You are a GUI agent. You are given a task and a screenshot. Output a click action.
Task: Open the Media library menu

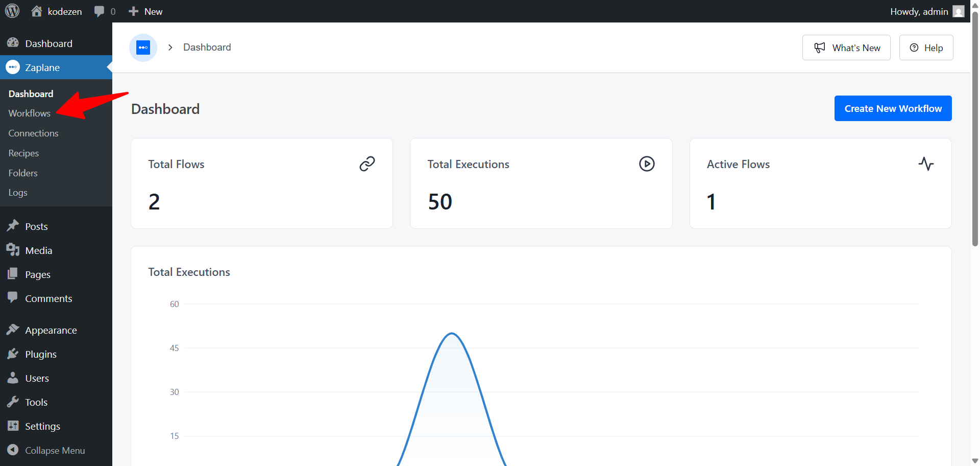click(x=56, y=250)
